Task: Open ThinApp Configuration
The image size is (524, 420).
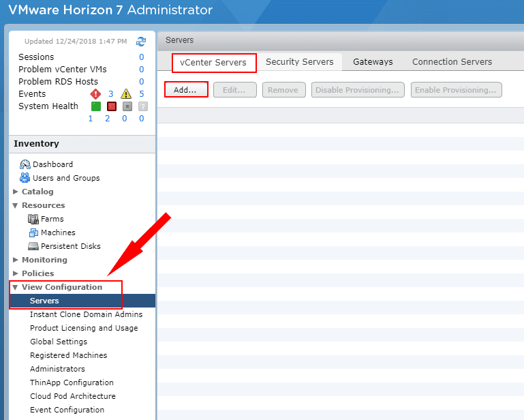Action: (x=72, y=382)
